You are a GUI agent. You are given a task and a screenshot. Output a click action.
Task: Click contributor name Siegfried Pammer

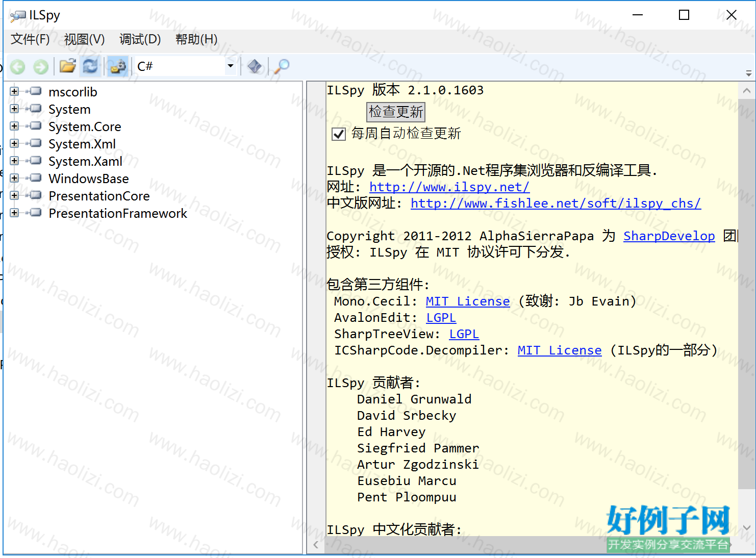click(x=418, y=448)
